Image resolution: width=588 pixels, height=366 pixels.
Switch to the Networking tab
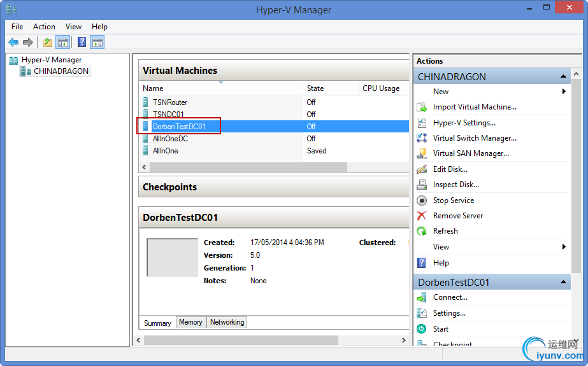pyautogui.click(x=227, y=322)
